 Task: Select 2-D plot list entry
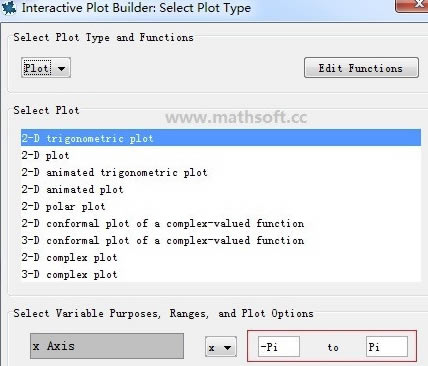[x=221, y=155]
